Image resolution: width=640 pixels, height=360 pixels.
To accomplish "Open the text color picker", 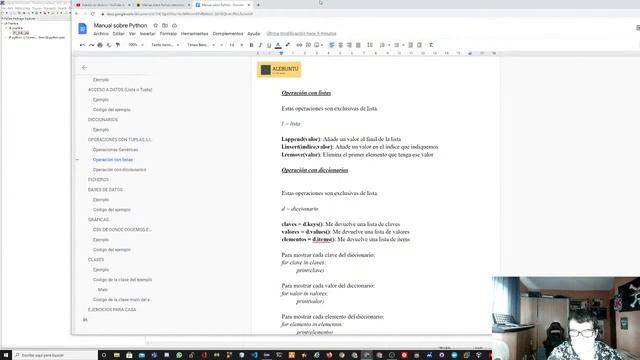I will pos(278,45).
